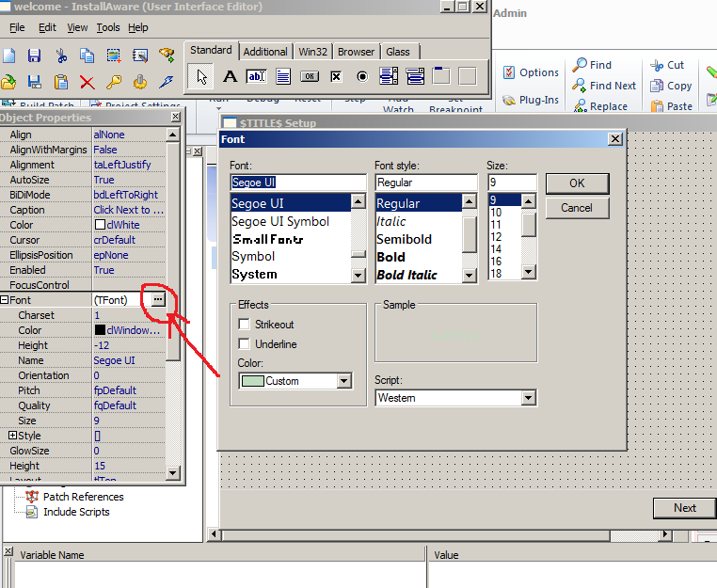Click the Open folder toolbar icon
This screenshot has height=588, width=717.
[x=8, y=82]
